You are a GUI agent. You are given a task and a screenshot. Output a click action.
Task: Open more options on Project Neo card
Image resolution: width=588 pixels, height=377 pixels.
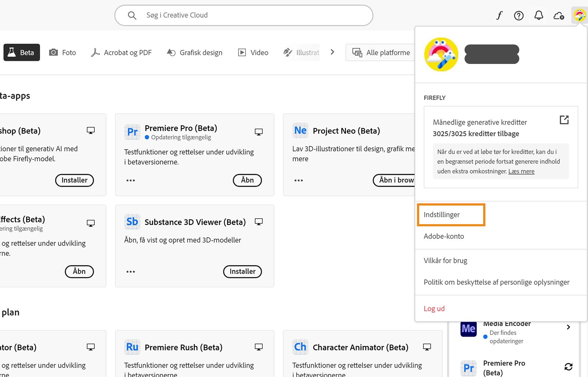[x=299, y=180]
